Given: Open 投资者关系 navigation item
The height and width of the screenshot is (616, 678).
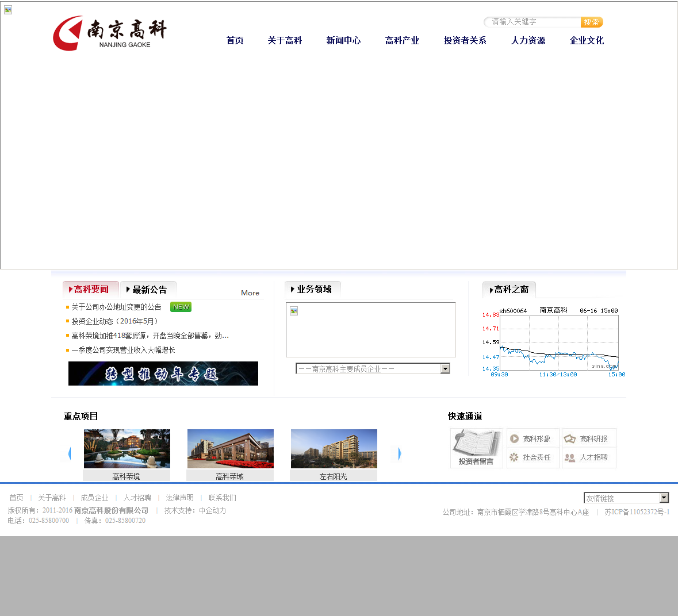Looking at the screenshot, I should coord(465,41).
